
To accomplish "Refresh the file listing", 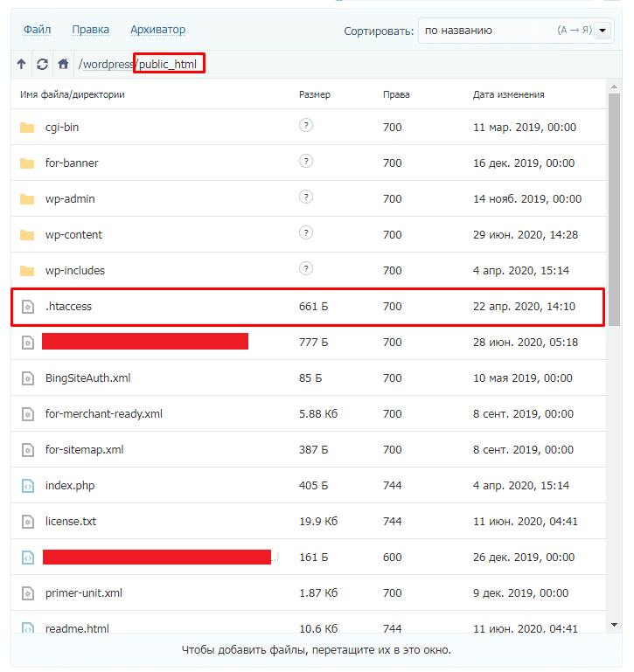I will [x=42, y=65].
